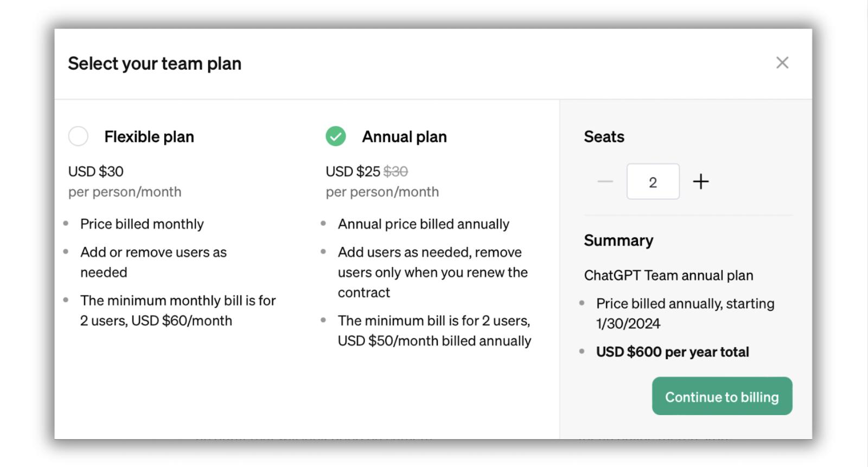Click the Seats heading
This screenshot has width=868, height=467.
coord(604,137)
